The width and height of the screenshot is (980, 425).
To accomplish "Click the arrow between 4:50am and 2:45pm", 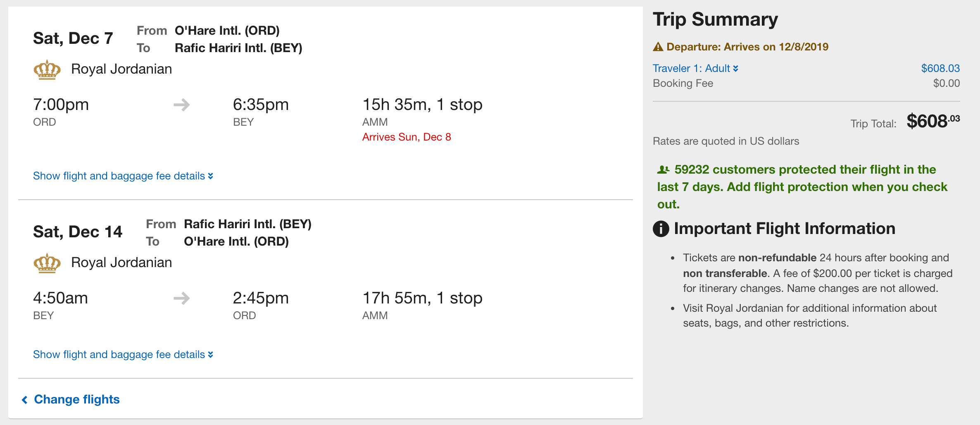I will click(182, 298).
